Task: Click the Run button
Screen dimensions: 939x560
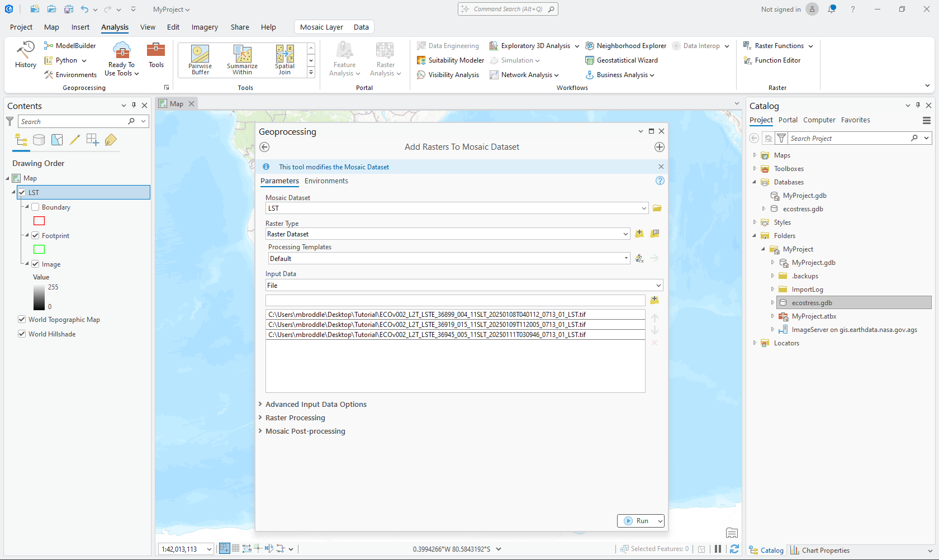Action: [637, 521]
